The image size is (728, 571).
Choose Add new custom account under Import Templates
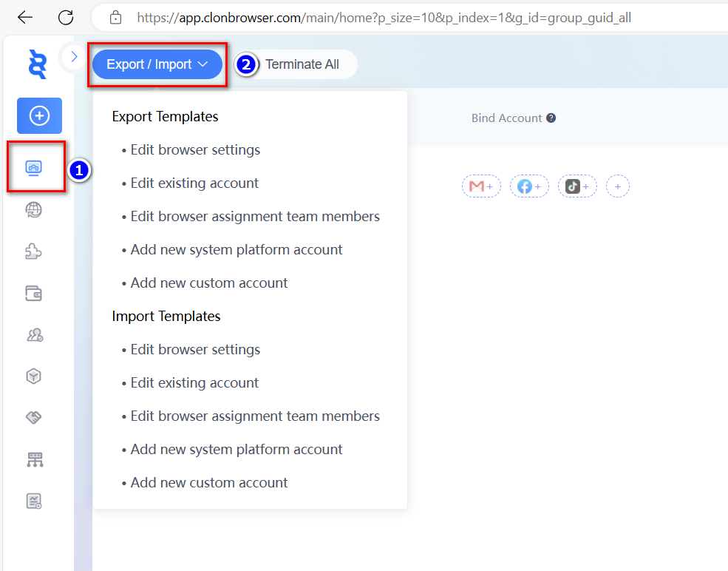point(209,483)
